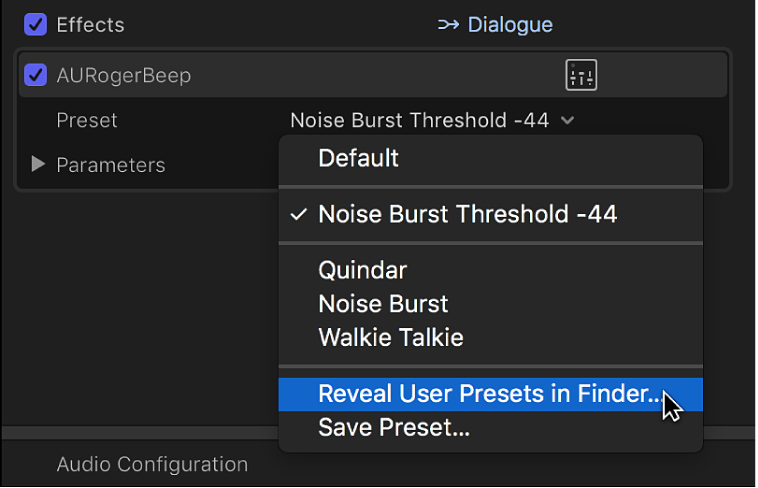The image size is (758, 488).
Task: Disable the AURogerBeep effect checkbox
Action: coord(36,75)
